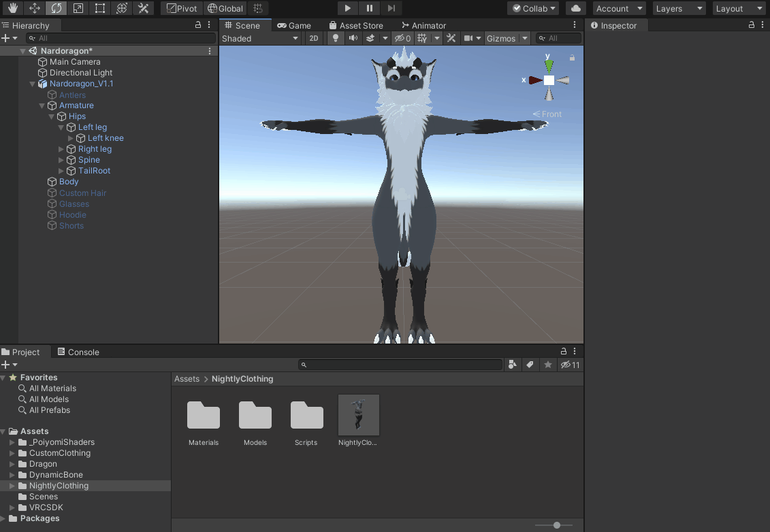Switch to Asset Store tab

356,26
